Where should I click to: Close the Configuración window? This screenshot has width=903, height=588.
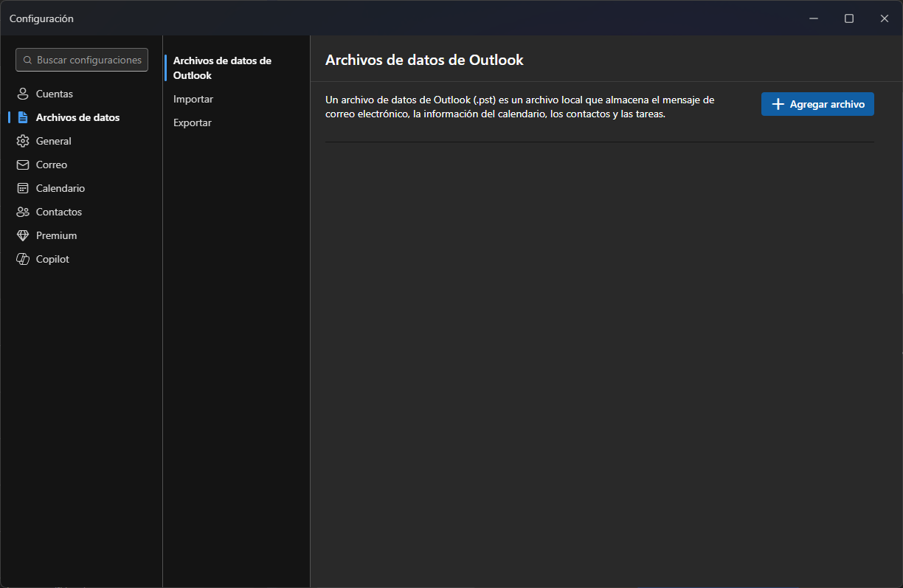885,18
